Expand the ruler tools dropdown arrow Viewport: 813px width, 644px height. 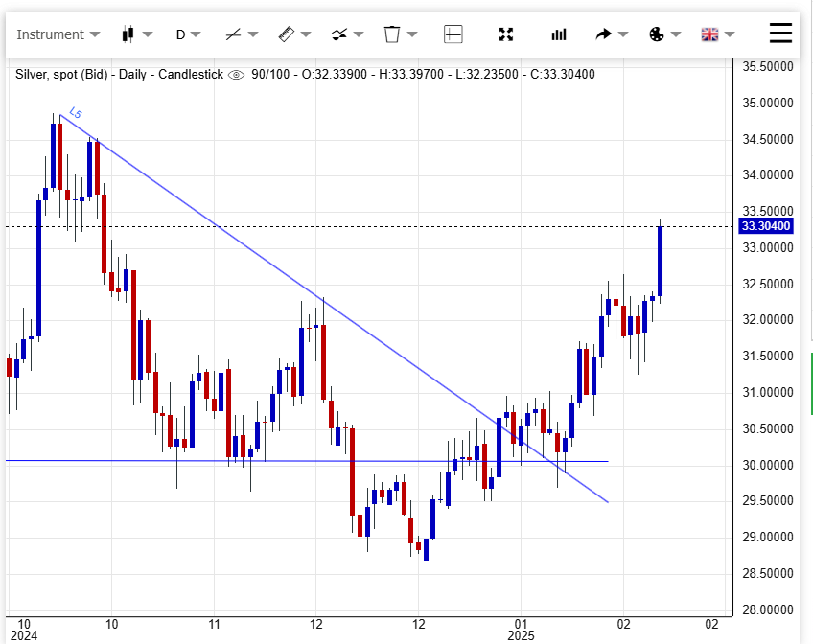pos(306,34)
